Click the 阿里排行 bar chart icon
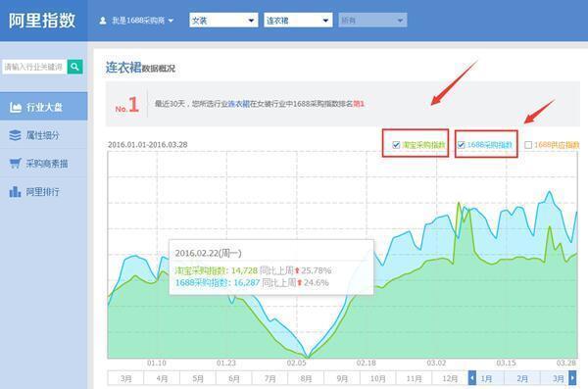Screen dimensions: 588x389 pyautogui.click(x=15, y=192)
